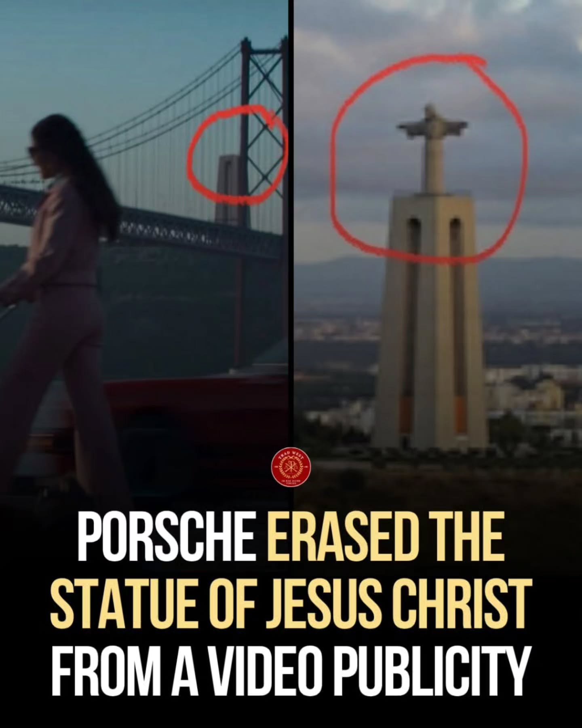Click the red Trad West circular logo
The width and height of the screenshot is (582, 728).
pos(291,467)
